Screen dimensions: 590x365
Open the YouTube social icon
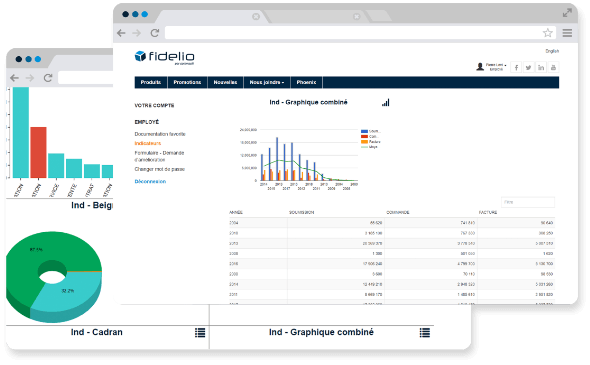coord(553,67)
